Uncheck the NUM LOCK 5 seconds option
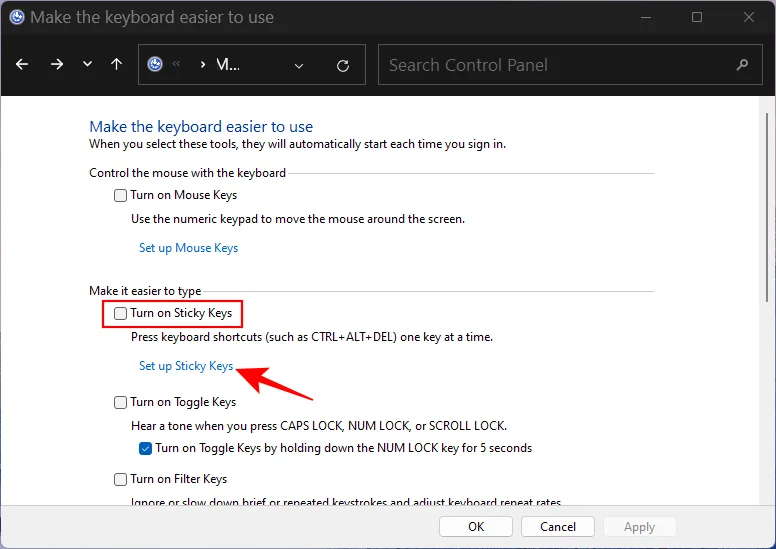This screenshot has height=549, width=776. 146,449
